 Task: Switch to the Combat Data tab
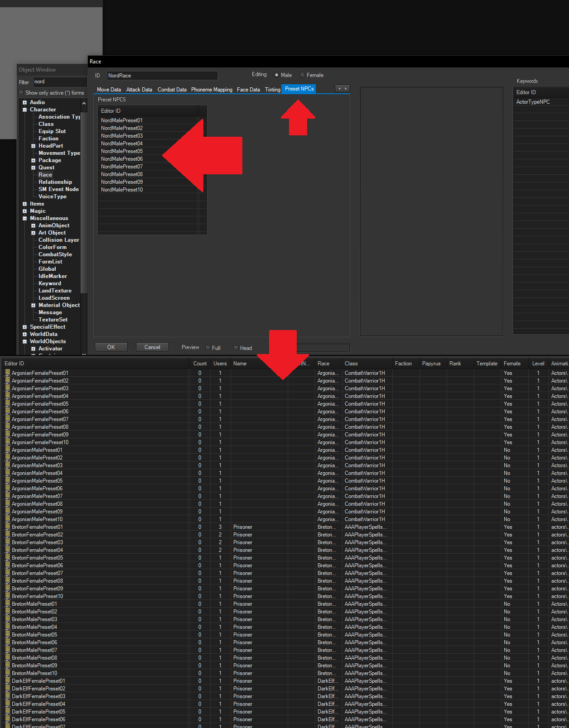point(172,90)
